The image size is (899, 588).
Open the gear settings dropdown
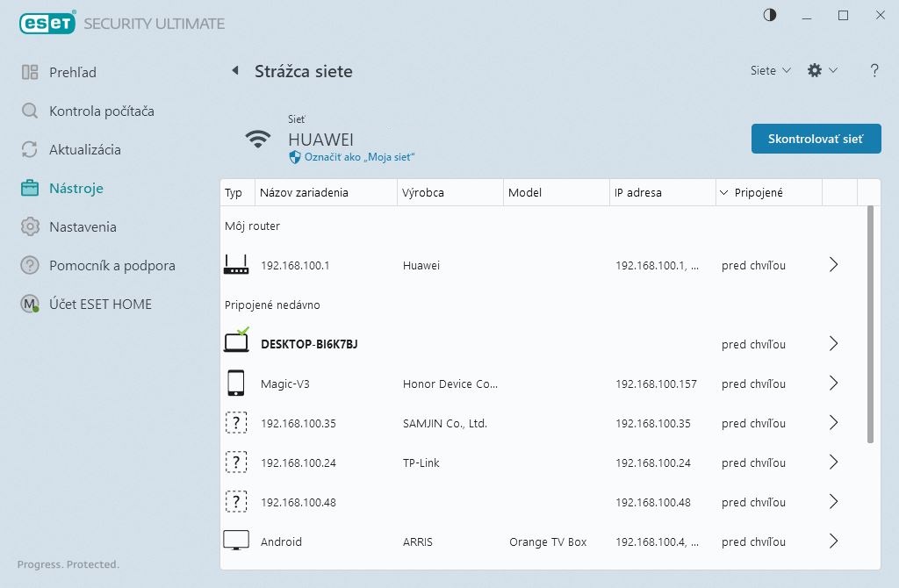(821, 71)
